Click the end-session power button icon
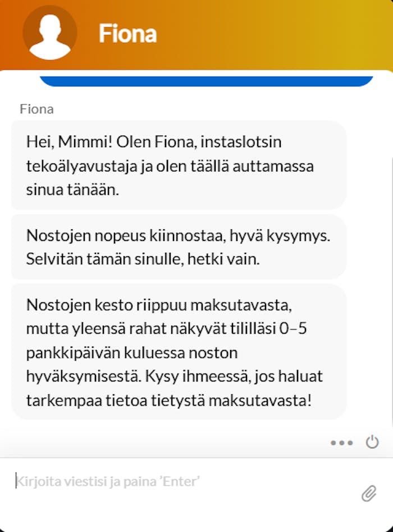Viewport: 393px width, 532px height. coord(373,443)
